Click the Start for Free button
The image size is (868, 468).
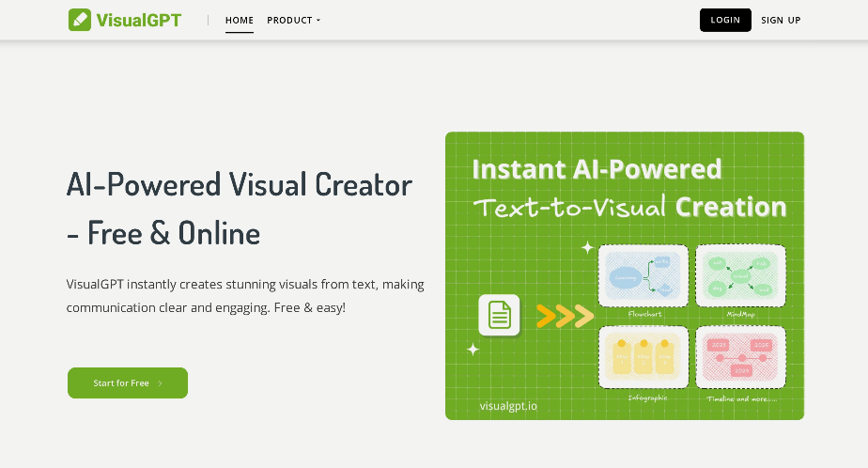[x=128, y=382]
